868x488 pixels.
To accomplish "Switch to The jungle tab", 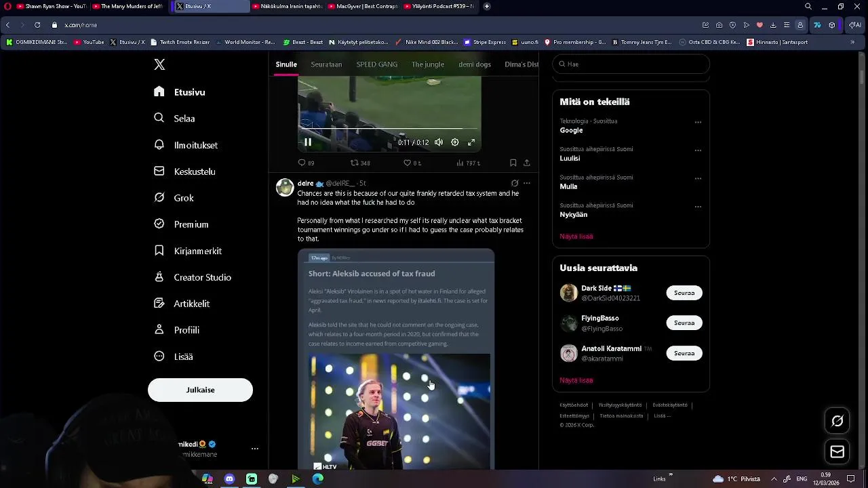I will coord(428,64).
